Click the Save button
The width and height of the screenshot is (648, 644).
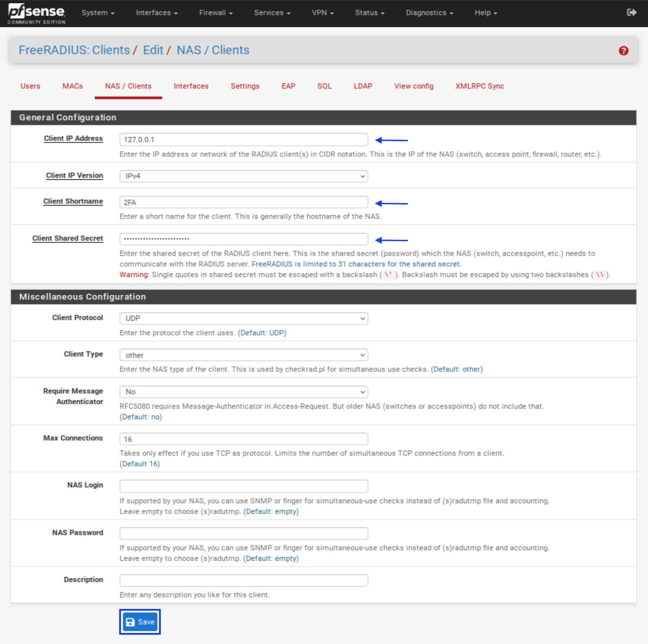point(140,622)
